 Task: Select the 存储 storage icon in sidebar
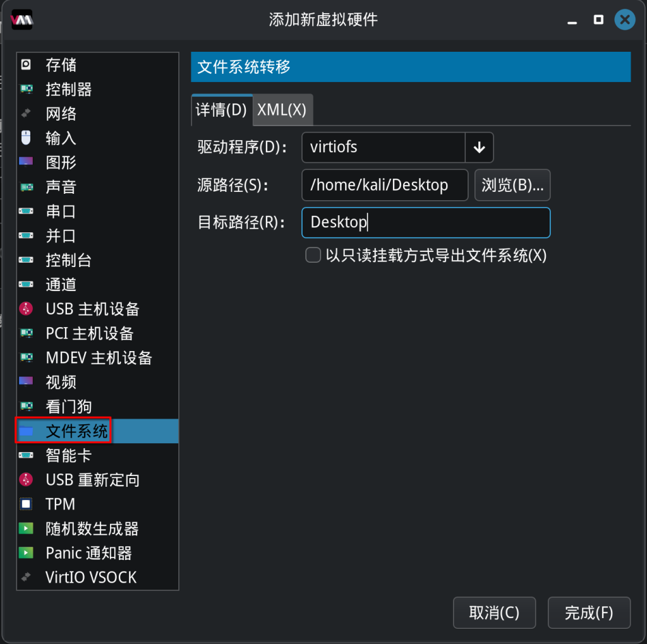26,64
